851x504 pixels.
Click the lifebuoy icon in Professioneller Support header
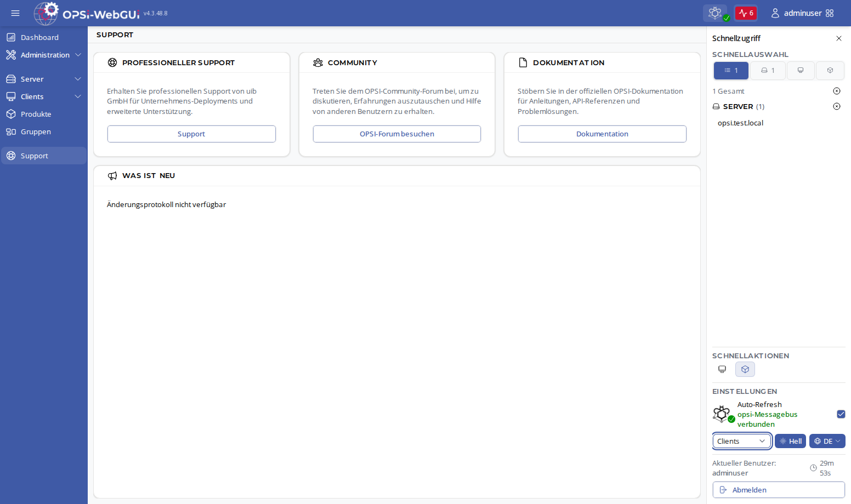click(x=112, y=62)
